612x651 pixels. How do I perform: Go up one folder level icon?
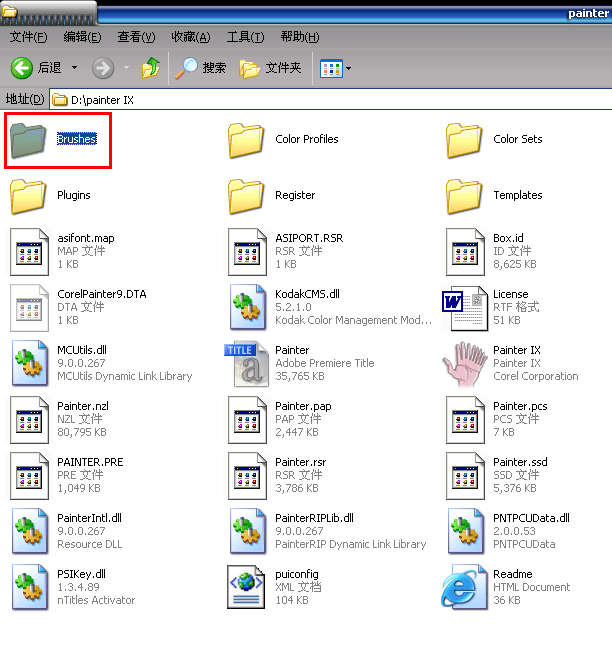(x=151, y=68)
